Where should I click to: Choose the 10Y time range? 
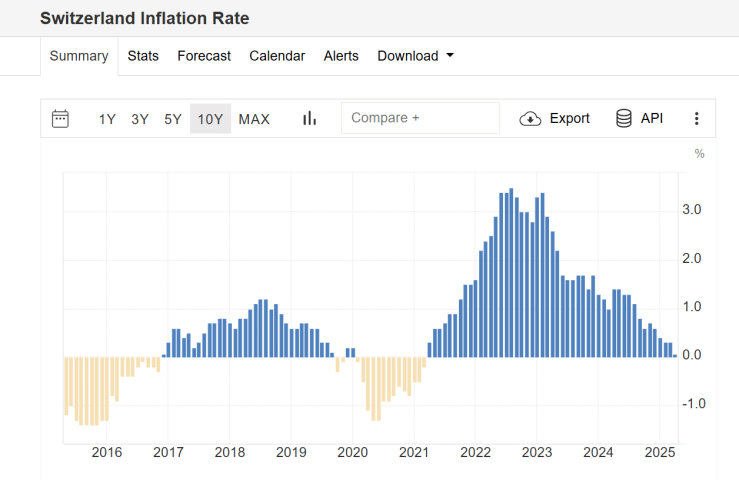(210, 119)
